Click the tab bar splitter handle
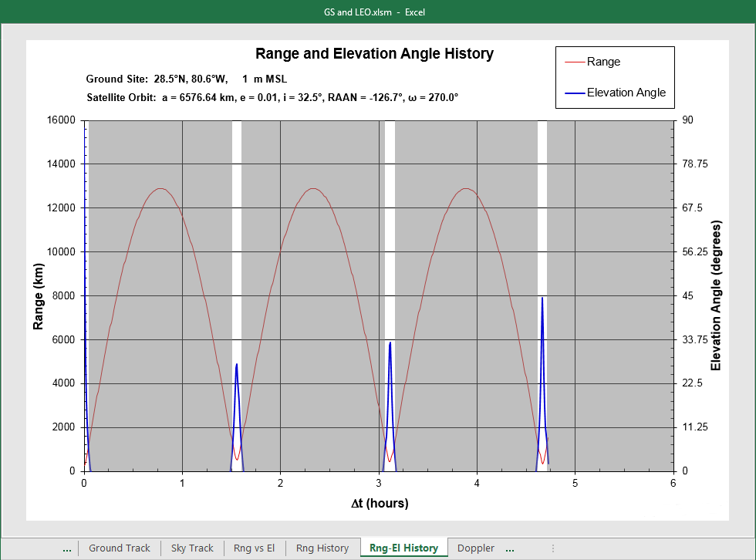The width and height of the screenshot is (756, 560). (552, 548)
